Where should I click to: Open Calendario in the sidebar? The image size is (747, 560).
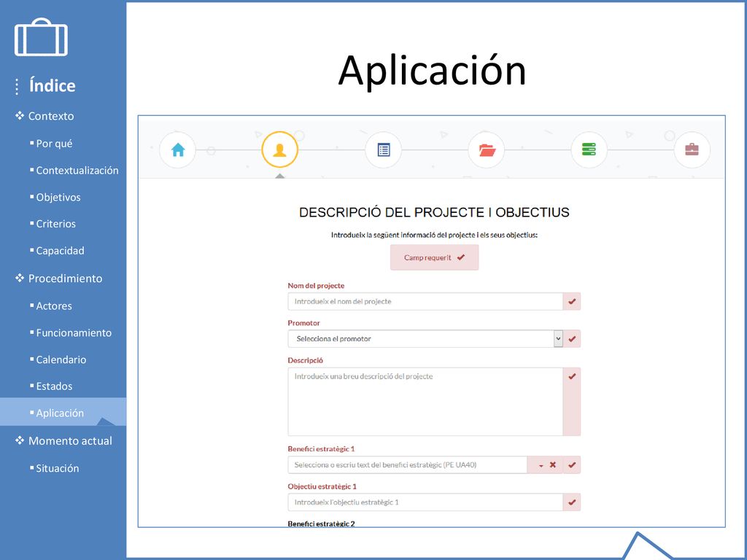click(x=61, y=359)
